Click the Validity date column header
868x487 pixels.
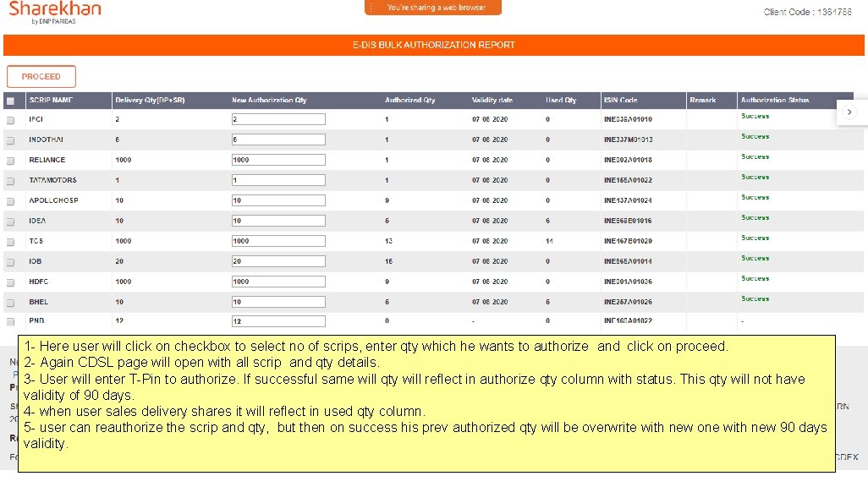point(492,100)
